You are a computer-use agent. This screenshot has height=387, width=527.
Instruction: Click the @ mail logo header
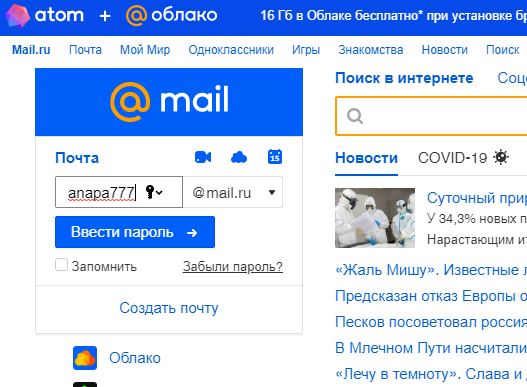pos(169,102)
